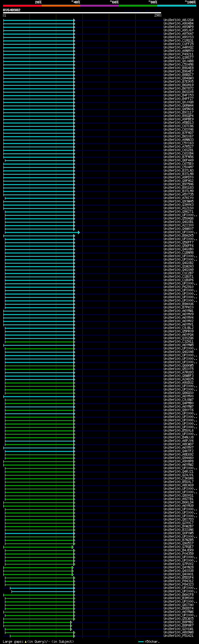The width and height of the screenshot is (199, 644).
Task: Choose hit UniRef100_C1BNM8
Action: point(178,253)
